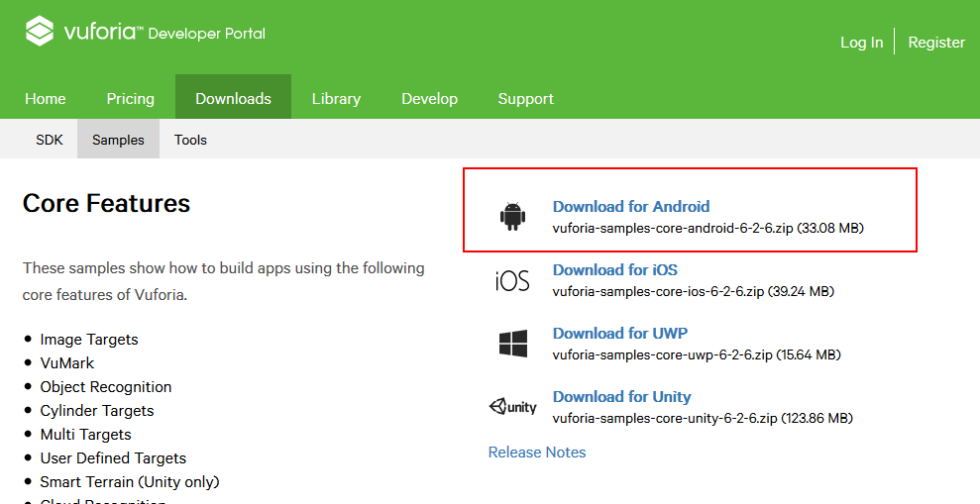Click Download for UWP link
Image resolution: width=980 pixels, height=504 pixels.
point(620,334)
